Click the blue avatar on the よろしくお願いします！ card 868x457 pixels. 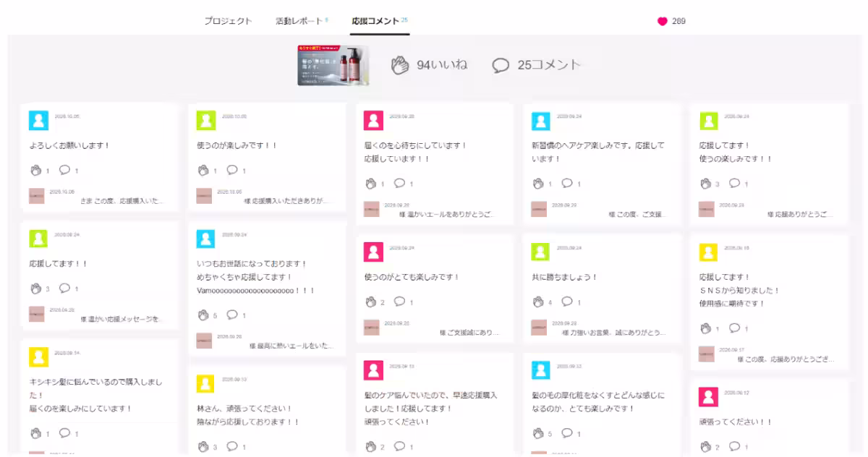coord(38,121)
